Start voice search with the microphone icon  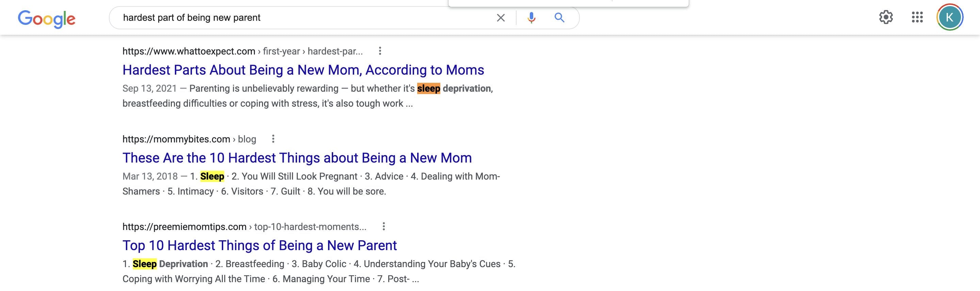pos(532,17)
